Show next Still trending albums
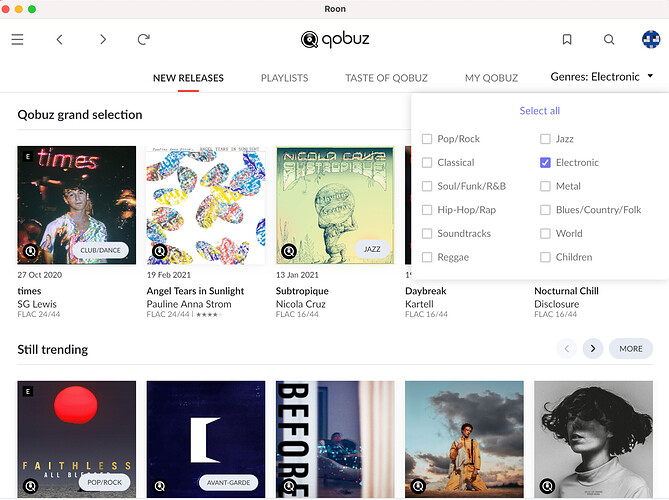Image resolution: width=669 pixels, height=500 pixels. 593,349
